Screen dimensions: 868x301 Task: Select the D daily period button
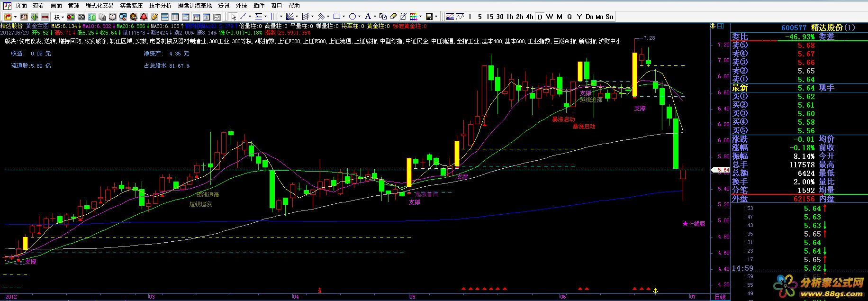(x=540, y=17)
